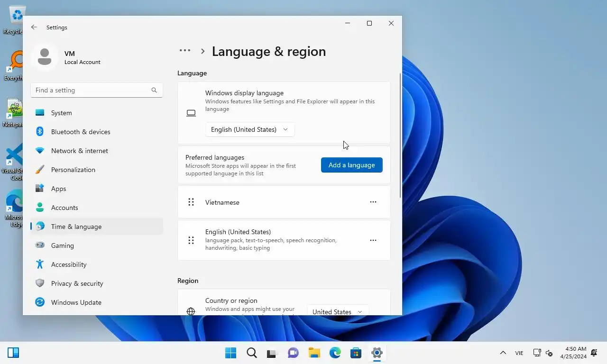Click the Find a setting search box
Image resolution: width=607 pixels, height=364 pixels.
(x=97, y=90)
